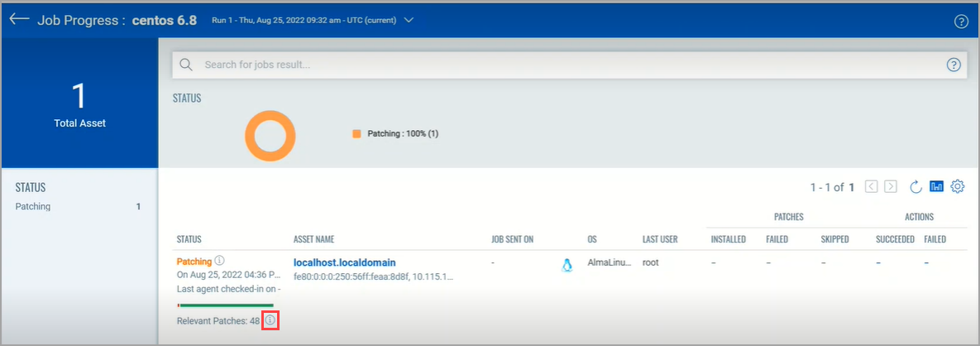Select the AlmaLinu... OS cell
980x346 pixels.
coord(610,262)
